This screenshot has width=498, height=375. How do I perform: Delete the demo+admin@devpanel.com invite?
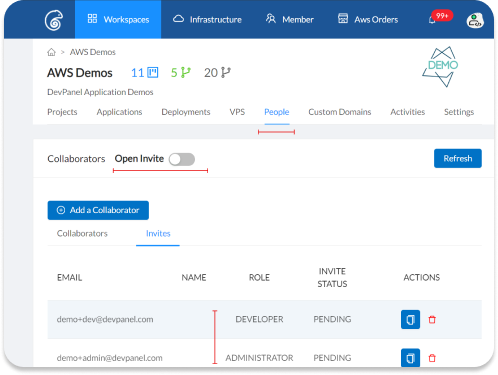(432, 358)
